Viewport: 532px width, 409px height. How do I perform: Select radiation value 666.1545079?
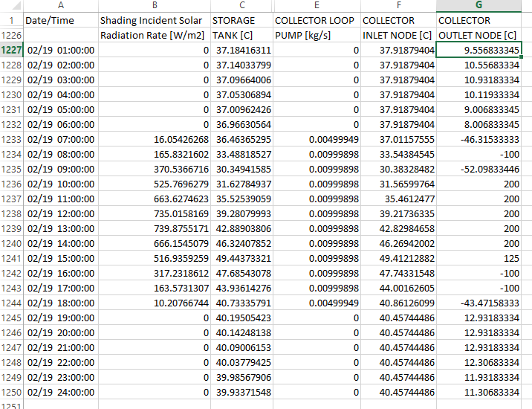coord(155,244)
